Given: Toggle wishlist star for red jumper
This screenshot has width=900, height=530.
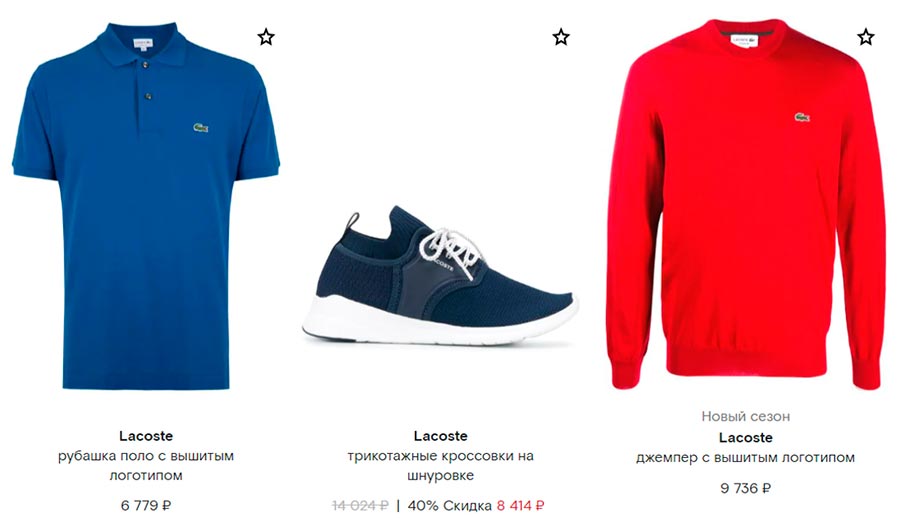Looking at the screenshot, I should 866,37.
